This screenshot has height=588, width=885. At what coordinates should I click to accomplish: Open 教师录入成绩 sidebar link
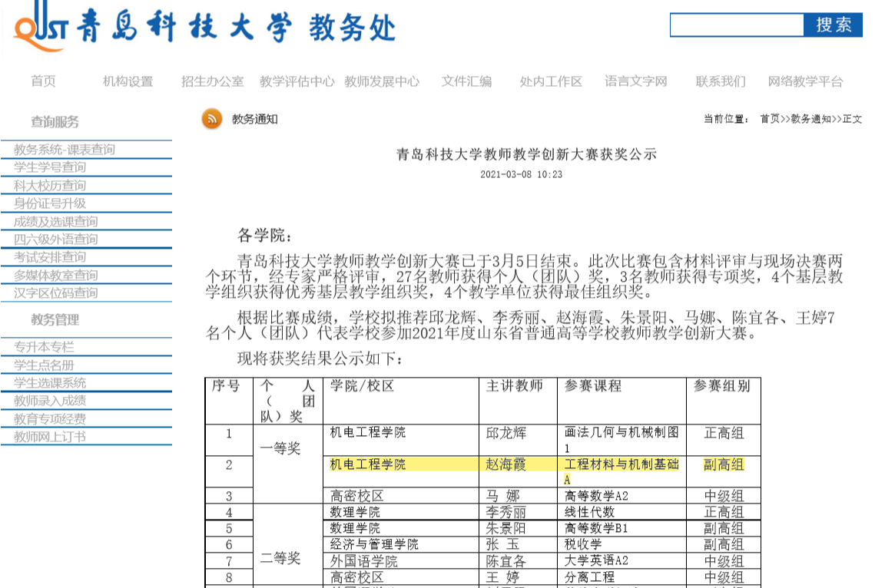click(50, 401)
